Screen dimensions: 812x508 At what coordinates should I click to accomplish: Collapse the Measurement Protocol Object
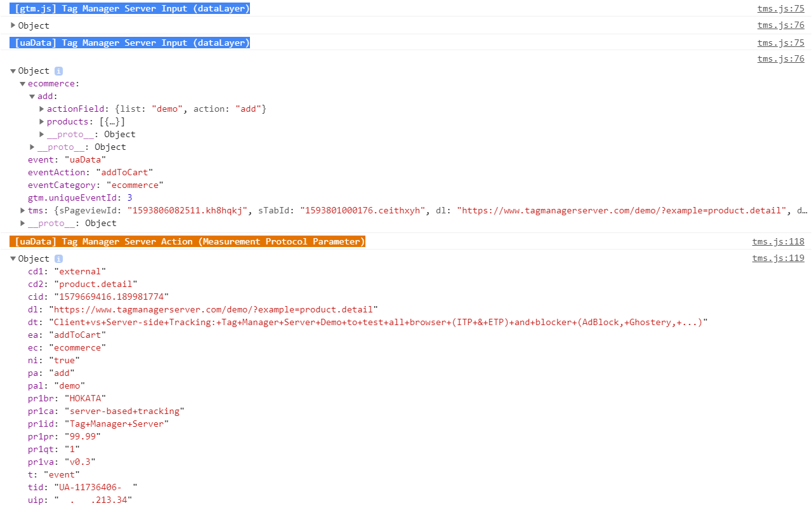[13, 259]
